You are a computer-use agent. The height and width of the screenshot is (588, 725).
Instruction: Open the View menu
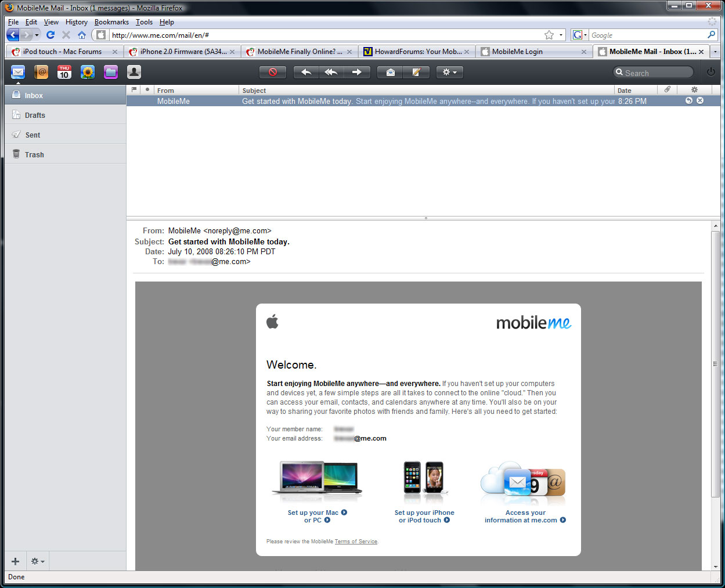(51, 22)
